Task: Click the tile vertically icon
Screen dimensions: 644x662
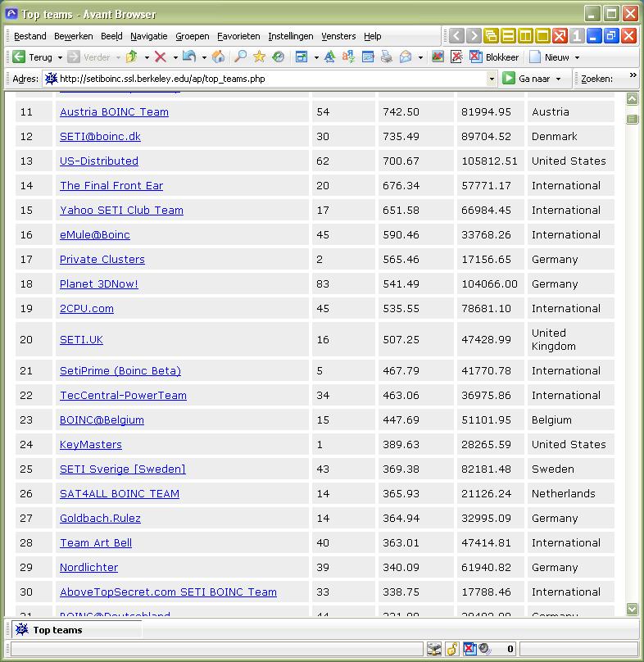Action: [525, 36]
